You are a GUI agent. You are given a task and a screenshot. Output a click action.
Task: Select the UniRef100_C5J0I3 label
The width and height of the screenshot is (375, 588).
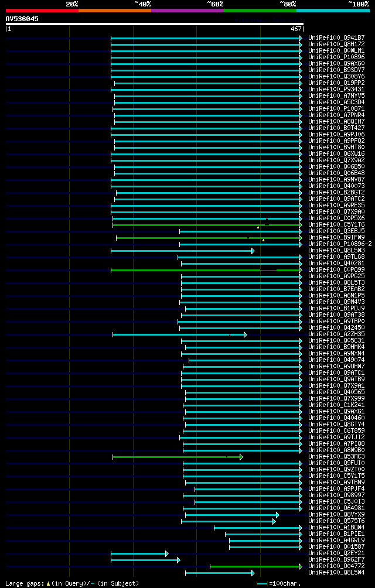tap(336, 501)
